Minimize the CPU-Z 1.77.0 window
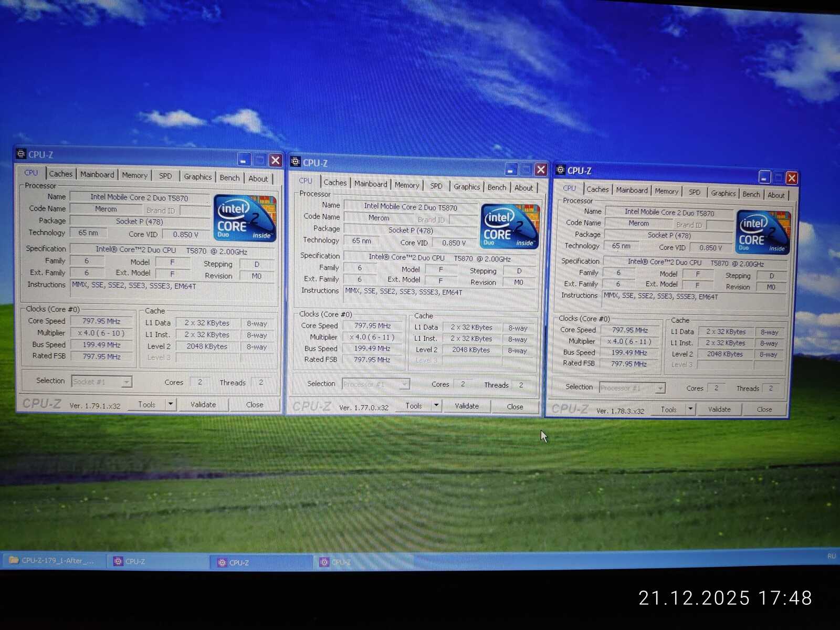840x630 pixels. click(511, 169)
